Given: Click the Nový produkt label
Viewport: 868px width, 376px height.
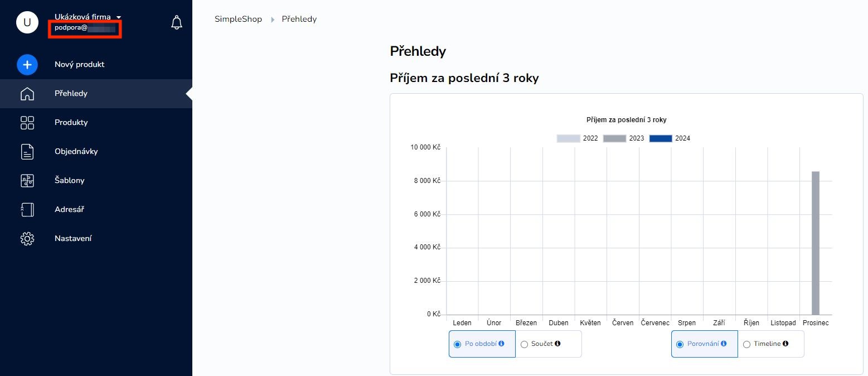Looking at the screenshot, I should 80,65.
